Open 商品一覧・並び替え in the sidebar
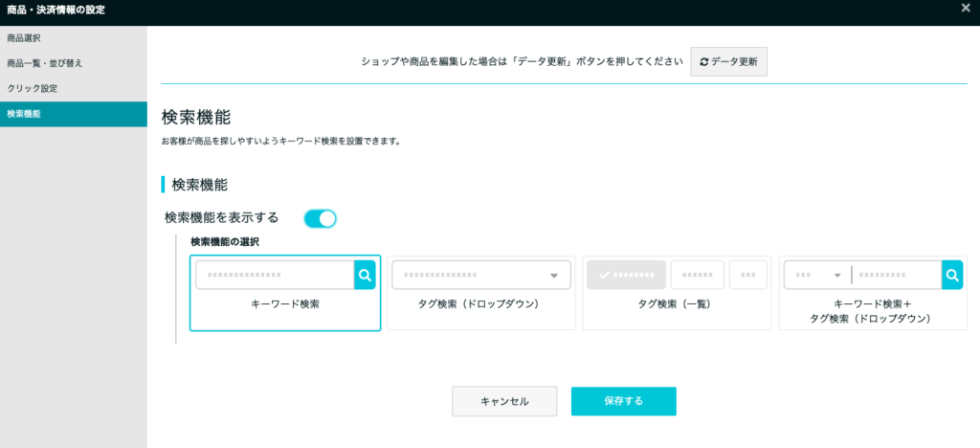 click(x=45, y=63)
